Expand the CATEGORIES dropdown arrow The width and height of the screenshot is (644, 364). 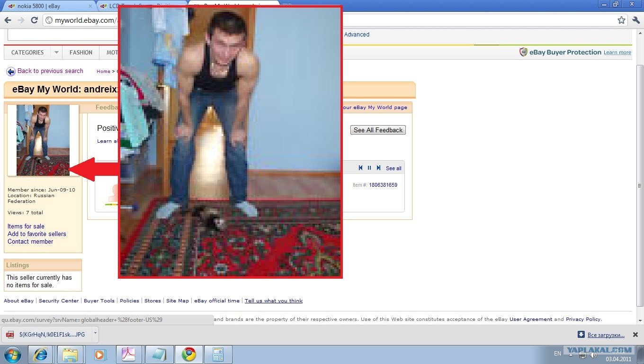[56, 53]
